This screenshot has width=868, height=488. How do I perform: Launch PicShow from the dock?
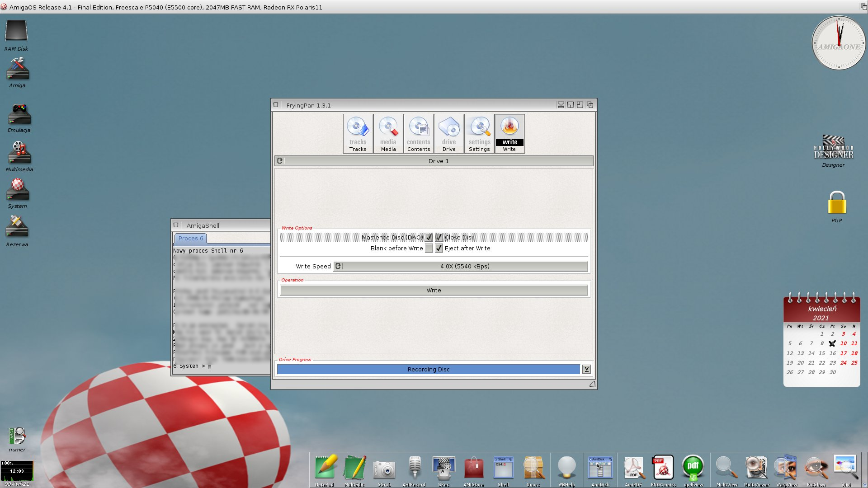pos(816,470)
